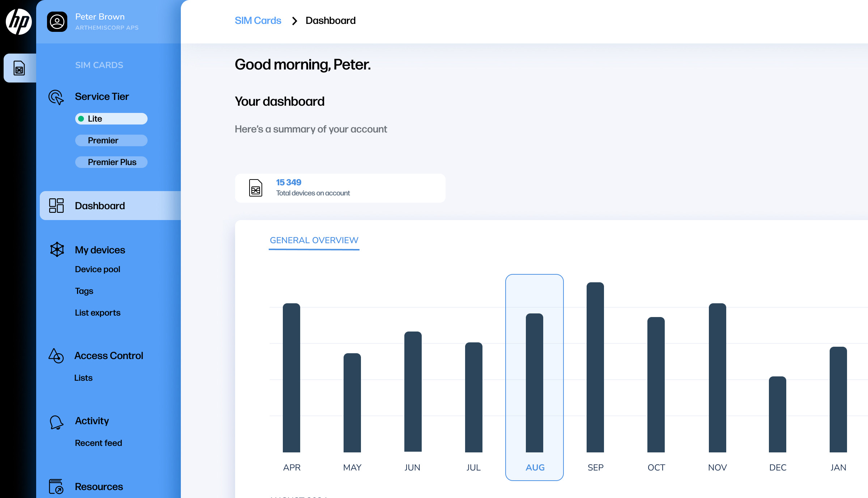The height and width of the screenshot is (498, 868).
Task: Click the My devices hexagon icon
Action: click(57, 249)
